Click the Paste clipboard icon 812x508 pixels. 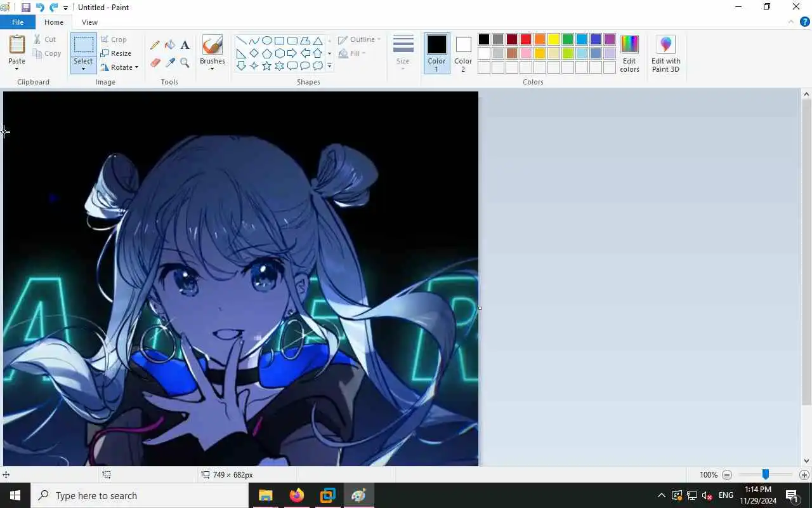17,45
